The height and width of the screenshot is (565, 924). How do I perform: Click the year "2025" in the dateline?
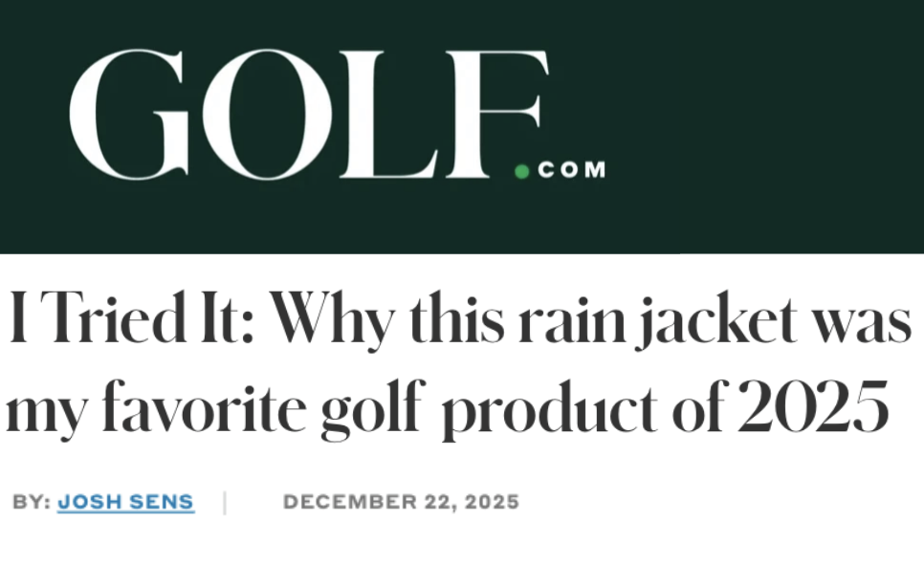coord(492,502)
